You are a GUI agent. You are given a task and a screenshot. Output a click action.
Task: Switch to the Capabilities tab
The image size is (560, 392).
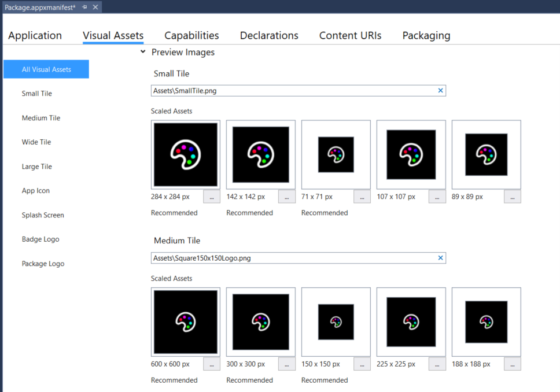191,35
